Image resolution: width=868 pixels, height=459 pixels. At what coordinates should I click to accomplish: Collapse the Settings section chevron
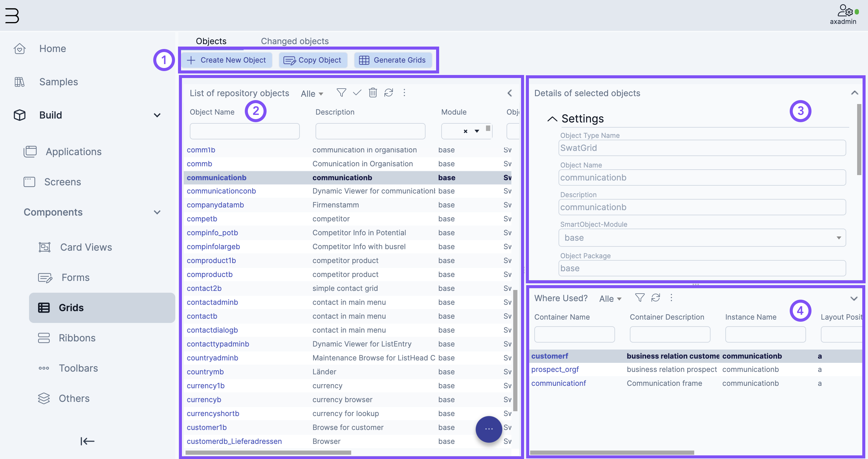tap(551, 118)
